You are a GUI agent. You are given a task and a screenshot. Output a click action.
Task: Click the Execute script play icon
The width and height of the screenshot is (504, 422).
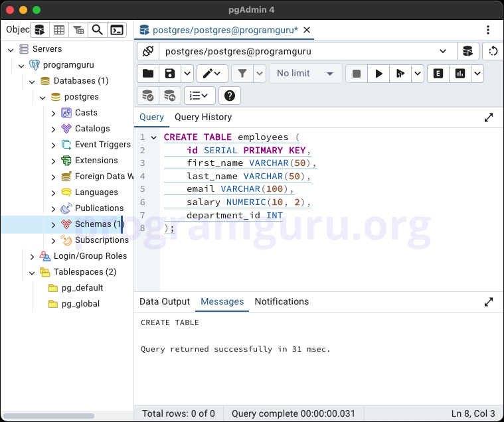click(x=400, y=74)
